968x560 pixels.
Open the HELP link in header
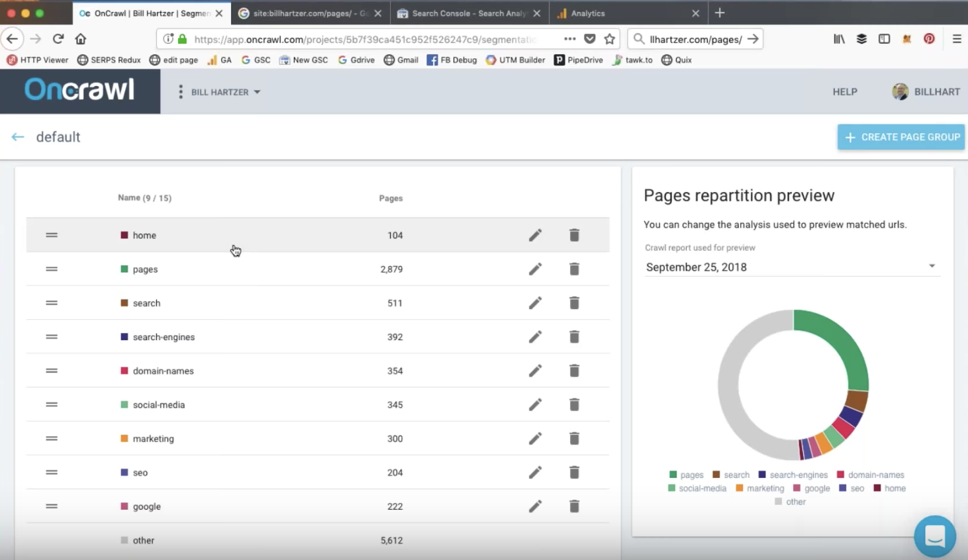pos(844,92)
